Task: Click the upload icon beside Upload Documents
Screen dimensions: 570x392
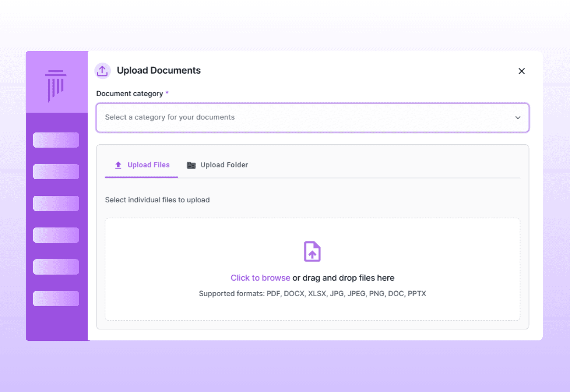Action: coord(102,71)
